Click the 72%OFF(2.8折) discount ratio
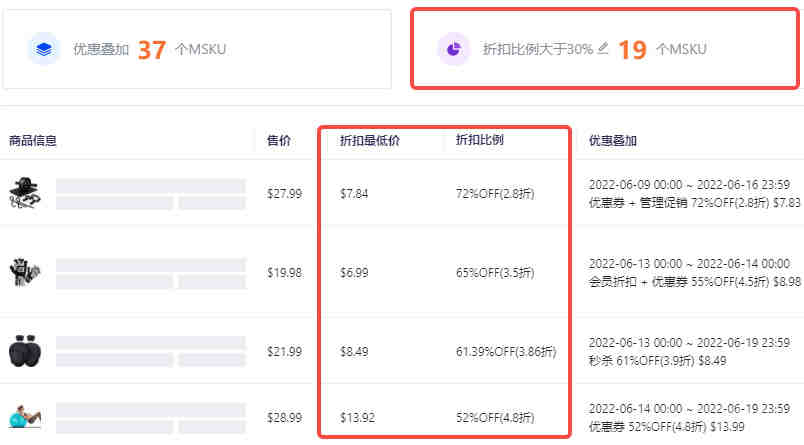Image resolution: width=804 pixels, height=445 pixels. pos(495,194)
